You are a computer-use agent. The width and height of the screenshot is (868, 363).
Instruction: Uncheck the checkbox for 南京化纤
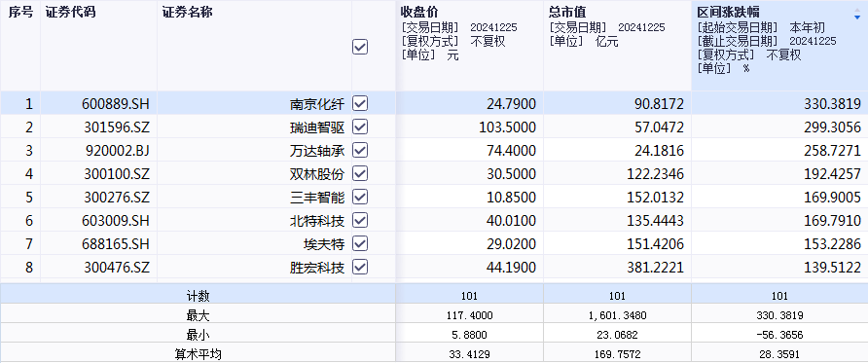coord(360,103)
